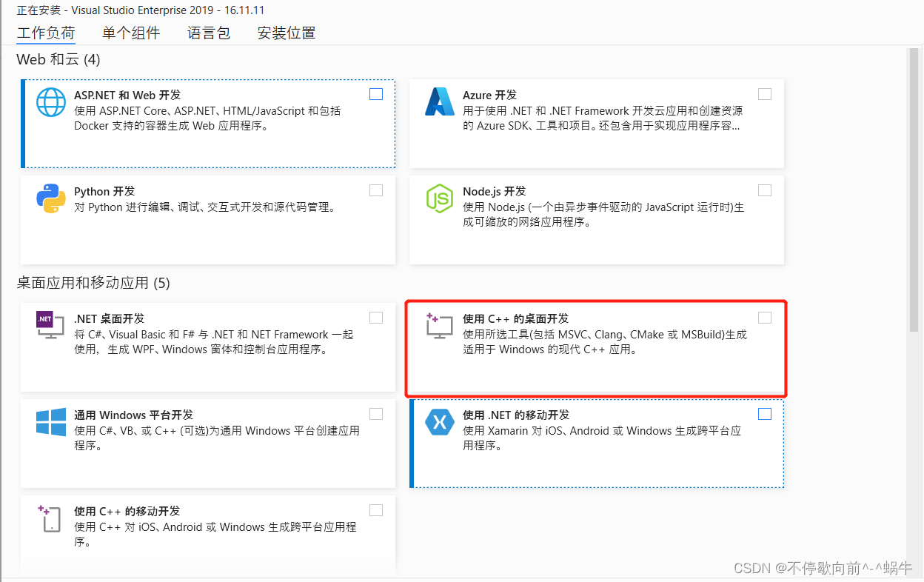Select the 工作负荷 tab

[45, 33]
